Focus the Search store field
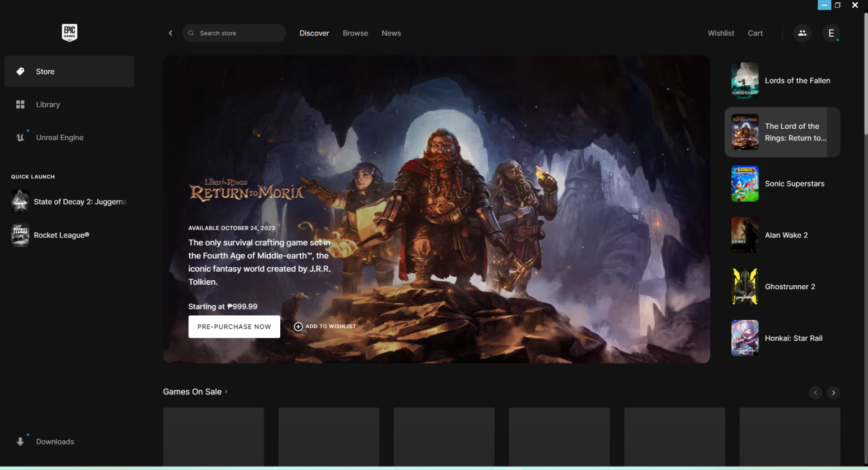This screenshot has height=470, width=868. (x=234, y=33)
